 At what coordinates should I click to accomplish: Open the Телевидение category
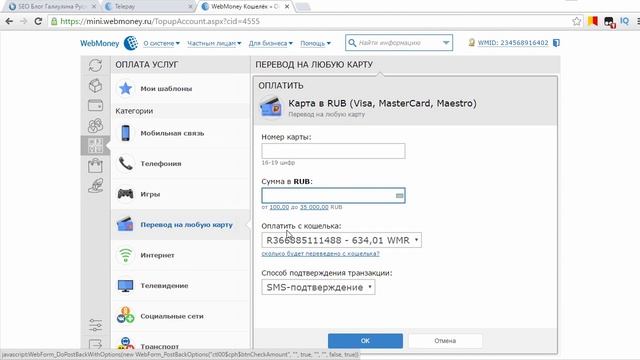tap(180, 286)
